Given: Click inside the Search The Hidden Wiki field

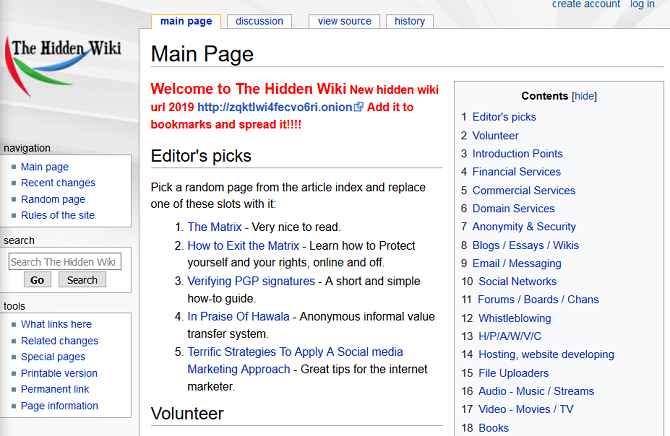Looking at the screenshot, I should coord(65,262).
